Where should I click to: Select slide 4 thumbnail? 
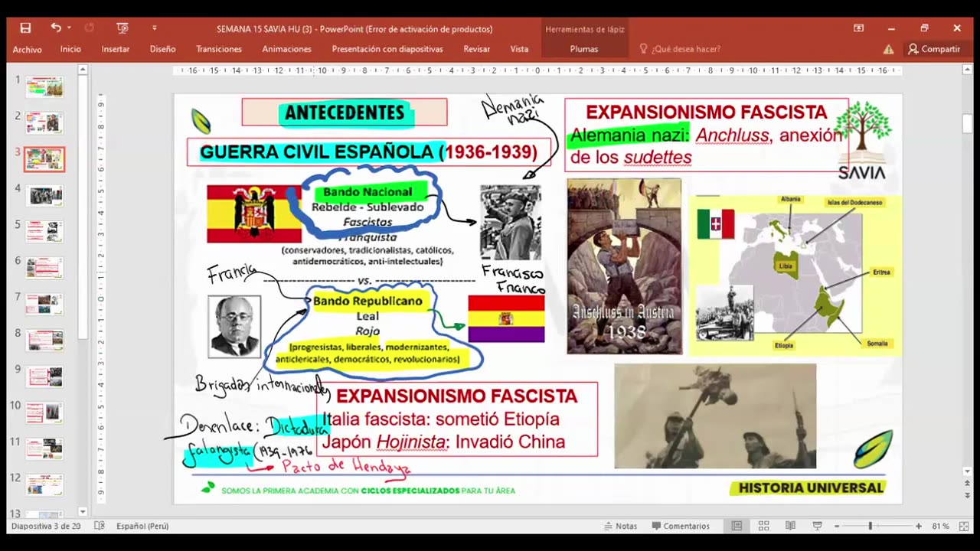tap(44, 195)
